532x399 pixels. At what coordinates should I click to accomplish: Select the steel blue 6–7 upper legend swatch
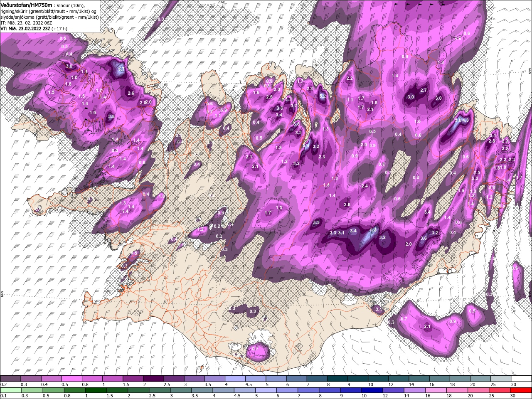pyautogui.click(x=296, y=379)
